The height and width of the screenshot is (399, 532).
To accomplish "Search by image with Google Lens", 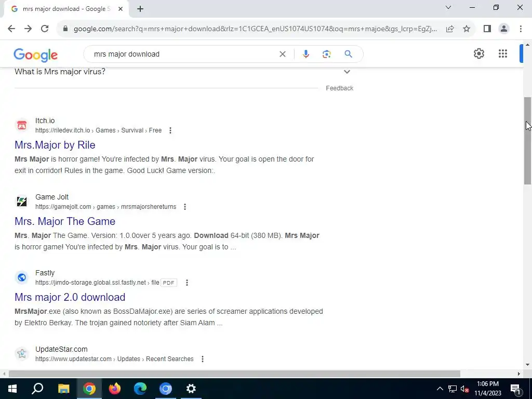I will (326, 54).
